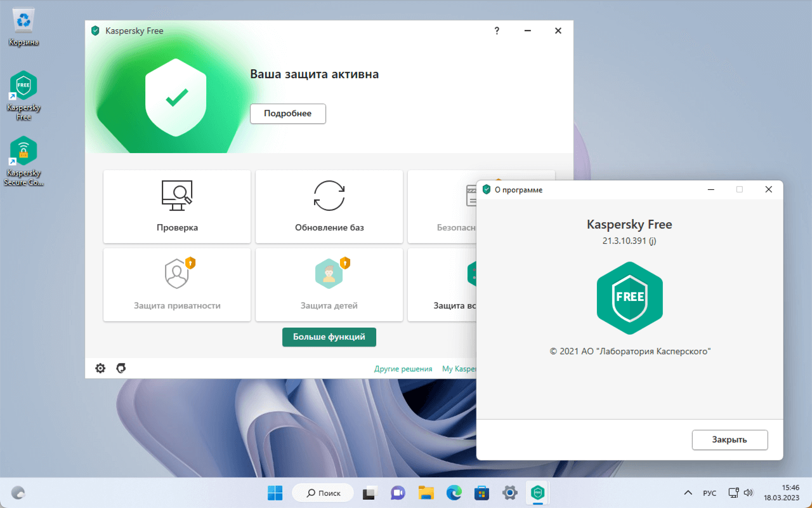Screen dimensions: 812x508
Task: Open help in the Kaspersky Free window
Action: click(x=497, y=30)
